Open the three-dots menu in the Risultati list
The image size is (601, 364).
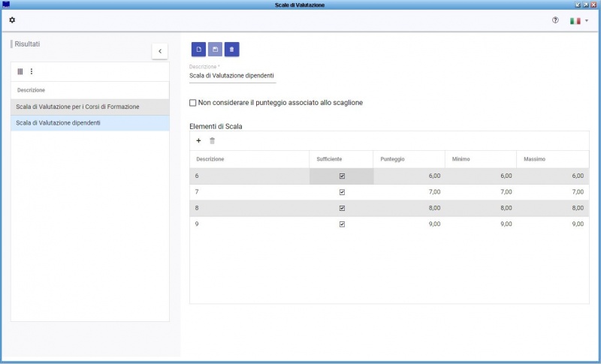[32, 71]
